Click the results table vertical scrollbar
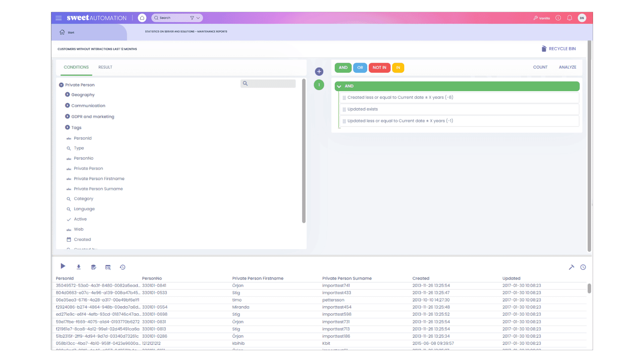This screenshot has height=362, width=644. tap(589, 289)
